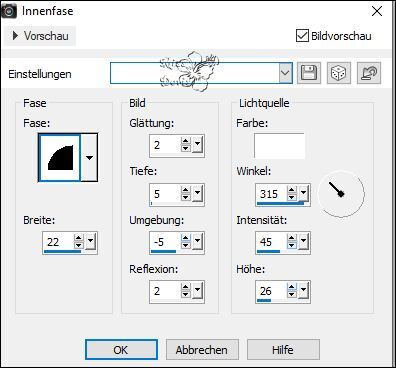The width and height of the screenshot is (396, 368).
Task: Click the reset to default icon
Action: point(369,73)
